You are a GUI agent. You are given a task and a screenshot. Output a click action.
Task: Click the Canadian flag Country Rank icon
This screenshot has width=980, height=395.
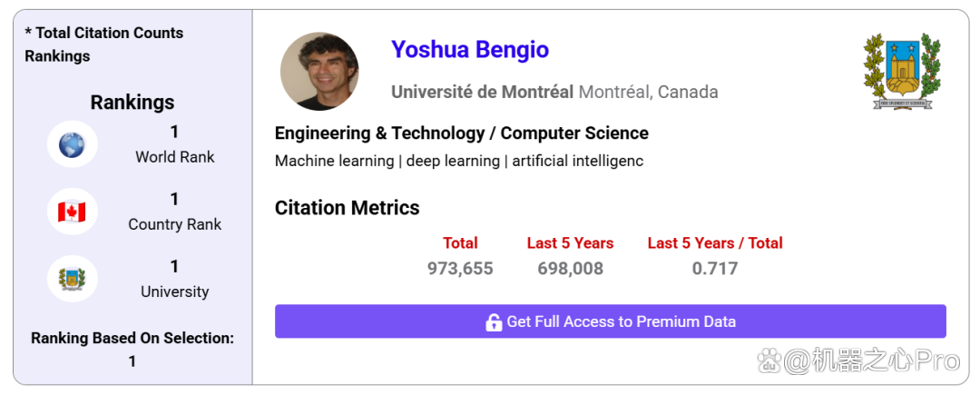72,212
